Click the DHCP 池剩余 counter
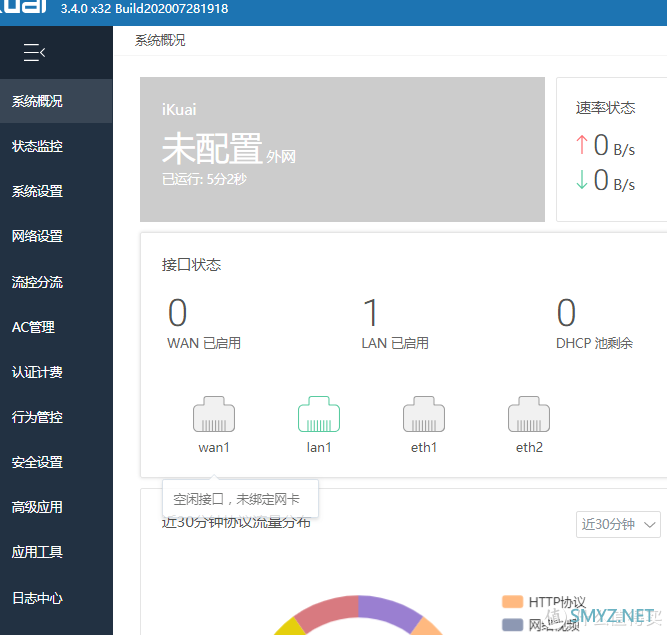Screen dimensions: 667x635 pos(594,323)
